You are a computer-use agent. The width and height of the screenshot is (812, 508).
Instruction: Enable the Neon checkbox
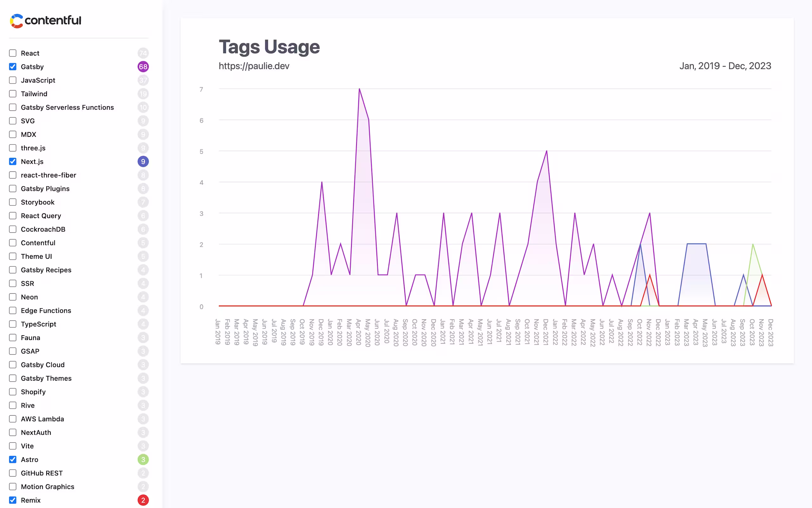pos(13,297)
